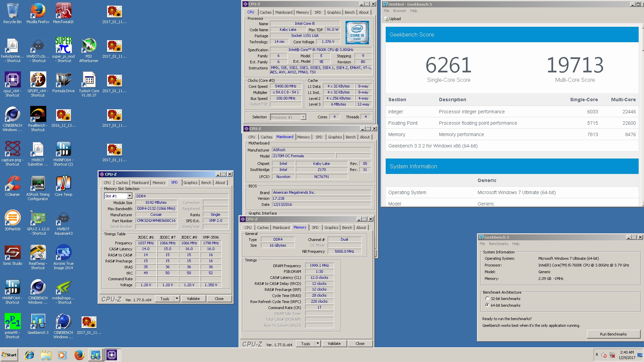Open Browser menu in Geekbench results

[399, 11]
